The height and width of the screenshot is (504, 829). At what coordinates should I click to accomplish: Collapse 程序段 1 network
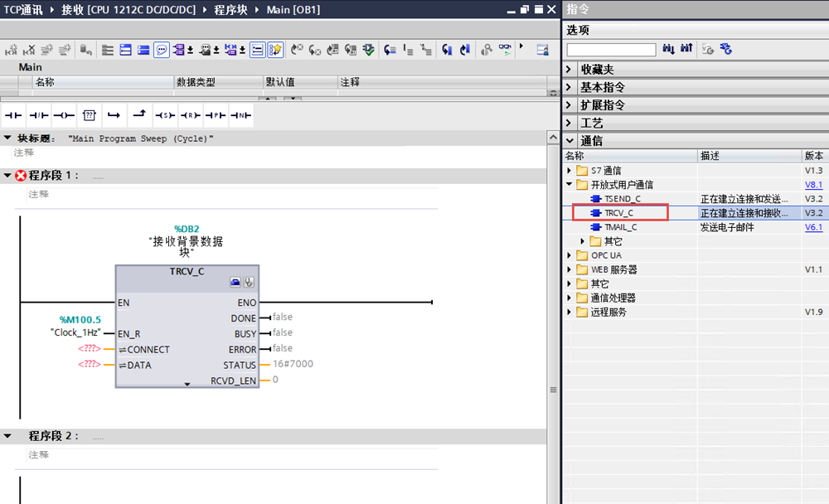(x=7, y=176)
